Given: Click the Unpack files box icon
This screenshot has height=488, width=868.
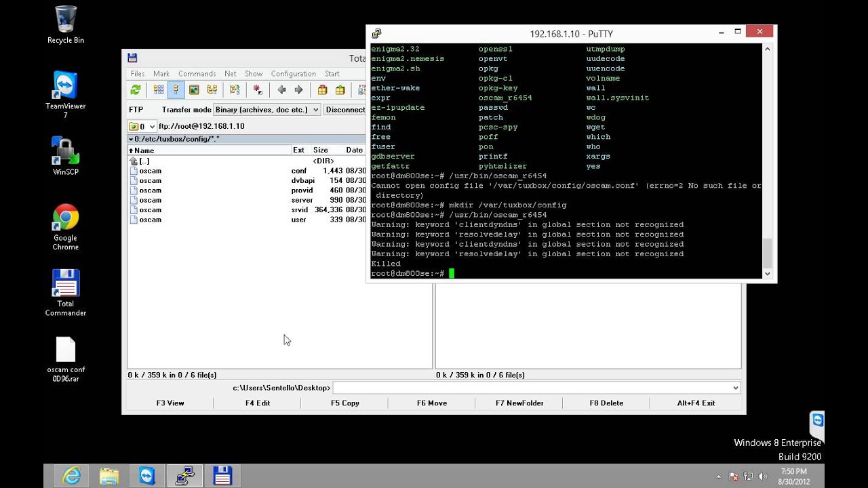Looking at the screenshot, I should (340, 89).
